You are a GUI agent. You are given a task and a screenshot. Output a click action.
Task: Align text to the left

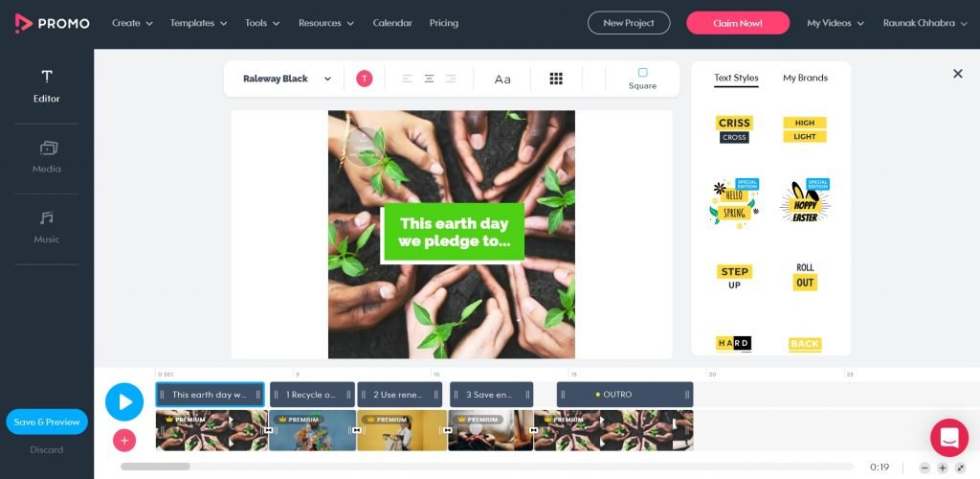coord(408,79)
